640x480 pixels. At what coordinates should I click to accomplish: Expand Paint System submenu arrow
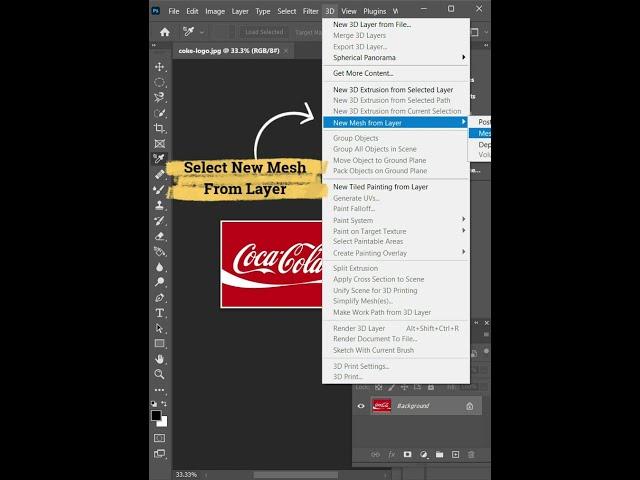(x=463, y=220)
